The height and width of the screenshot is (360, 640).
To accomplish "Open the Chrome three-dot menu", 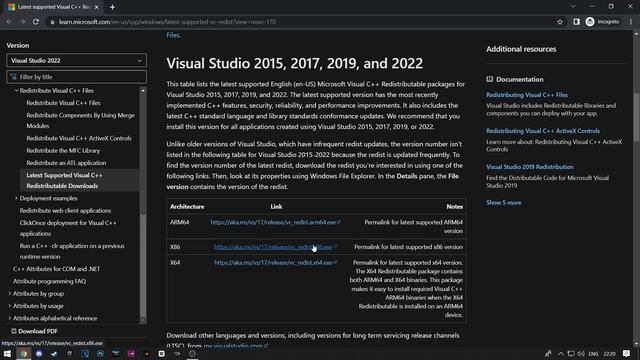I will [631, 22].
